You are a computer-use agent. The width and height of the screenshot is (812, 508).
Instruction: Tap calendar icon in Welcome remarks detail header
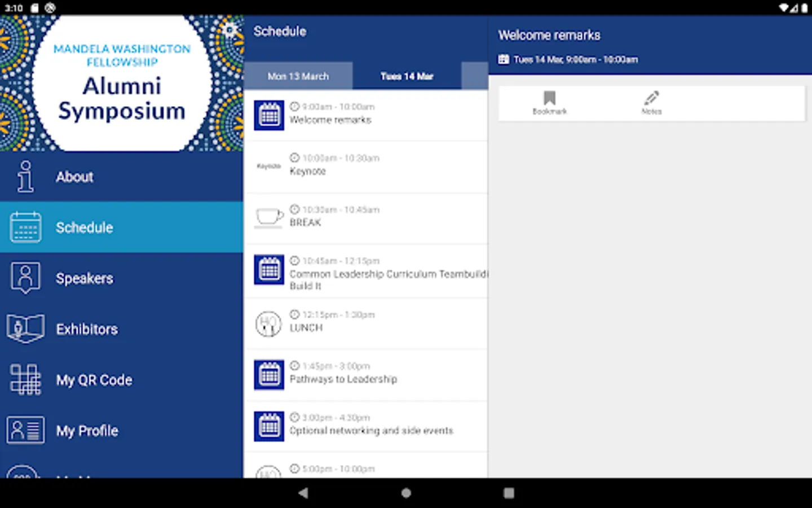[x=504, y=59]
